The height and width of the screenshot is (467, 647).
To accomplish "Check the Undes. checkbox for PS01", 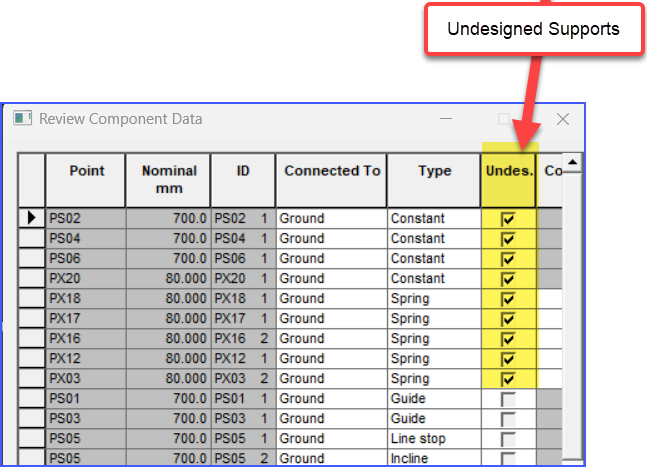I will click(508, 399).
